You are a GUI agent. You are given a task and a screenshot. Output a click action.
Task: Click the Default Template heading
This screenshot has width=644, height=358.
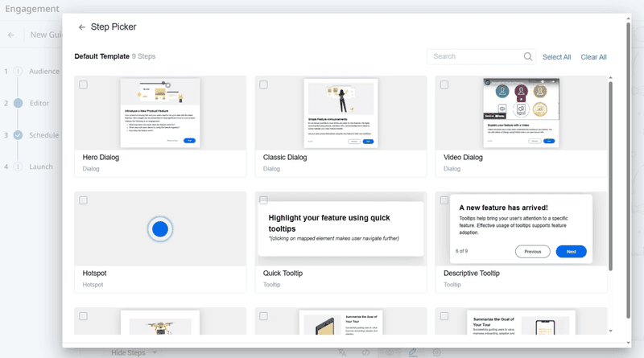[102, 56]
